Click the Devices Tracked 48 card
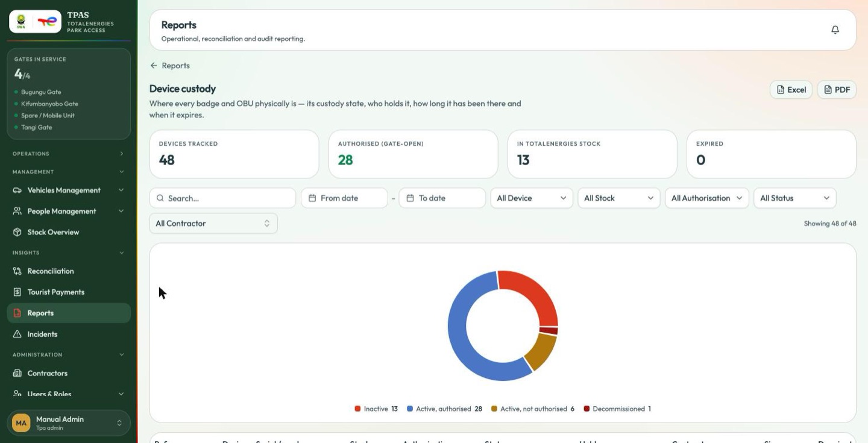 tap(234, 154)
